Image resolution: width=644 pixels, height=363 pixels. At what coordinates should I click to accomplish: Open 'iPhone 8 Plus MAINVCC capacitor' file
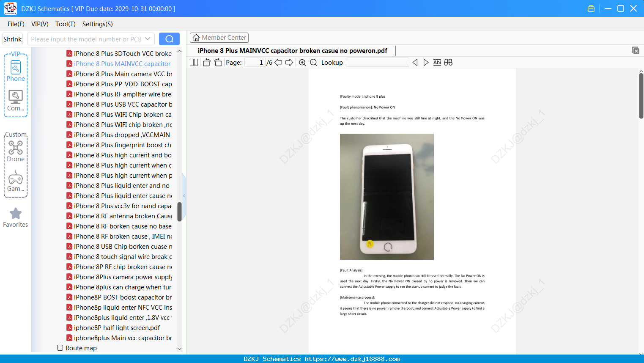pyautogui.click(x=122, y=63)
